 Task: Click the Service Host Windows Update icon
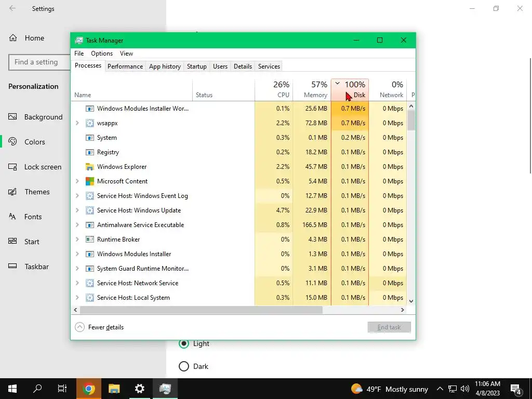(x=89, y=210)
